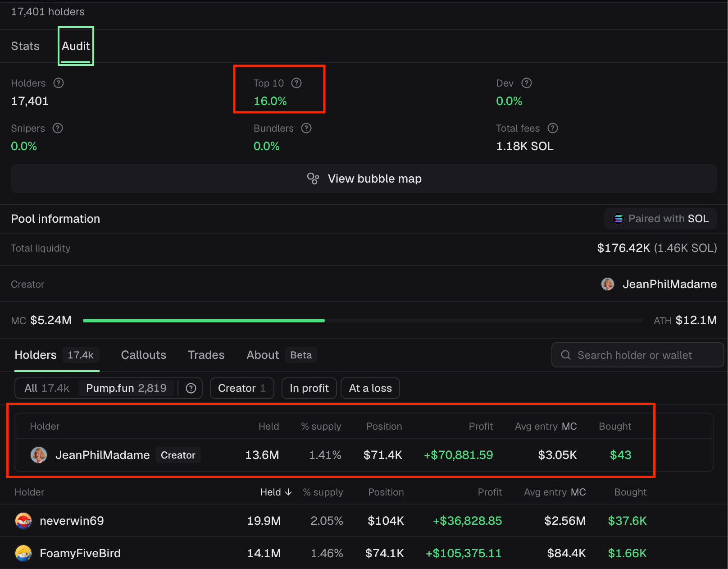Open the Dev help icon
Screen dimensions: 728x569
[527, 83]
